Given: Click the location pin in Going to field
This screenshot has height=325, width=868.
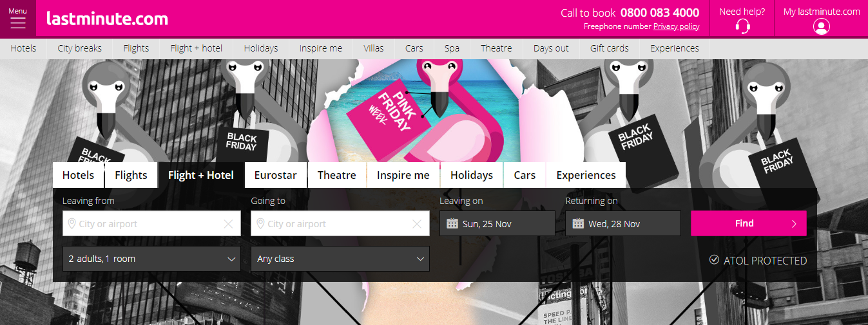Looking at the screenshot, I should tap(260, 224).
